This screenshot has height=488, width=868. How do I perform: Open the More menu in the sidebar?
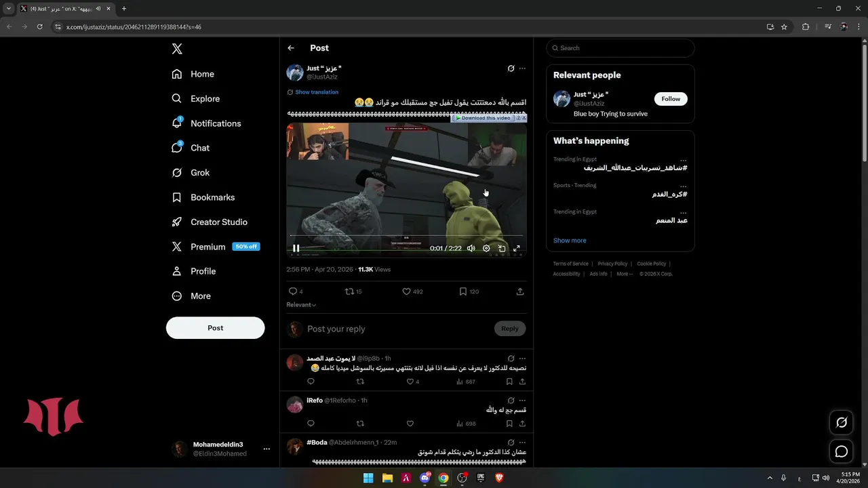(x=191, y=296)
